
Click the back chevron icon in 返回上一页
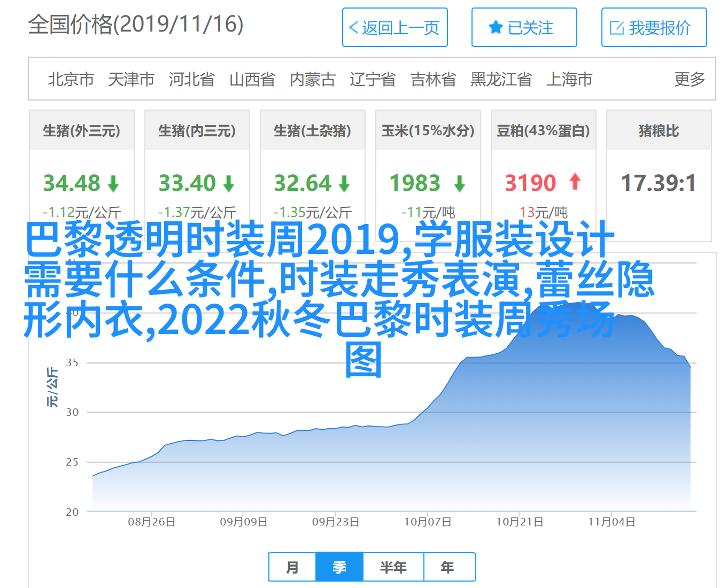click(353, 28)
